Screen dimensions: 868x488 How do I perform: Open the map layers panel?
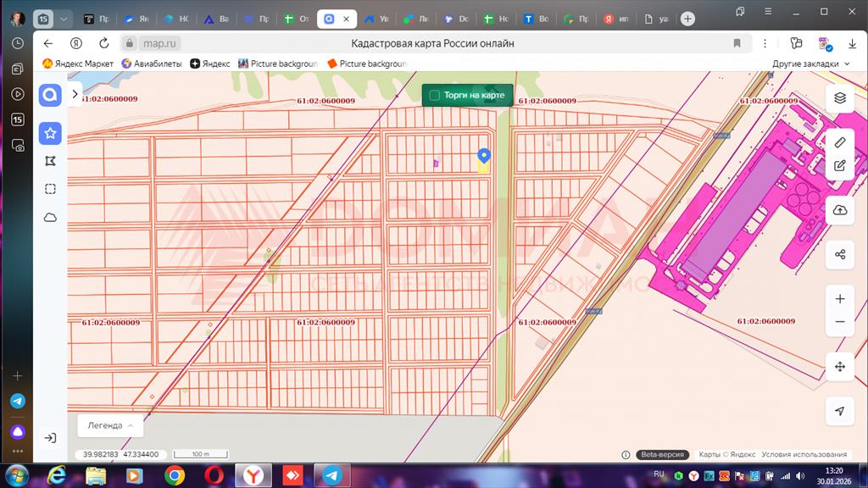click(x=839, y=97)
